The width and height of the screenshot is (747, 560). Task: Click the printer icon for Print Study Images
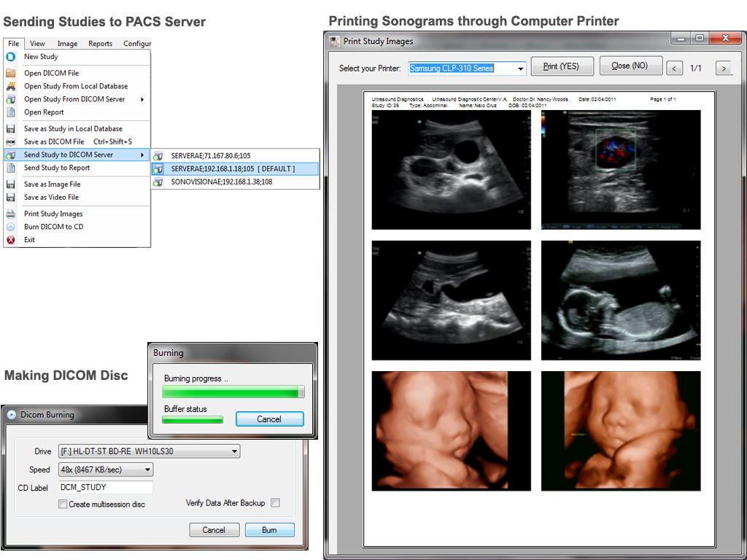click(x=10, y=214)
